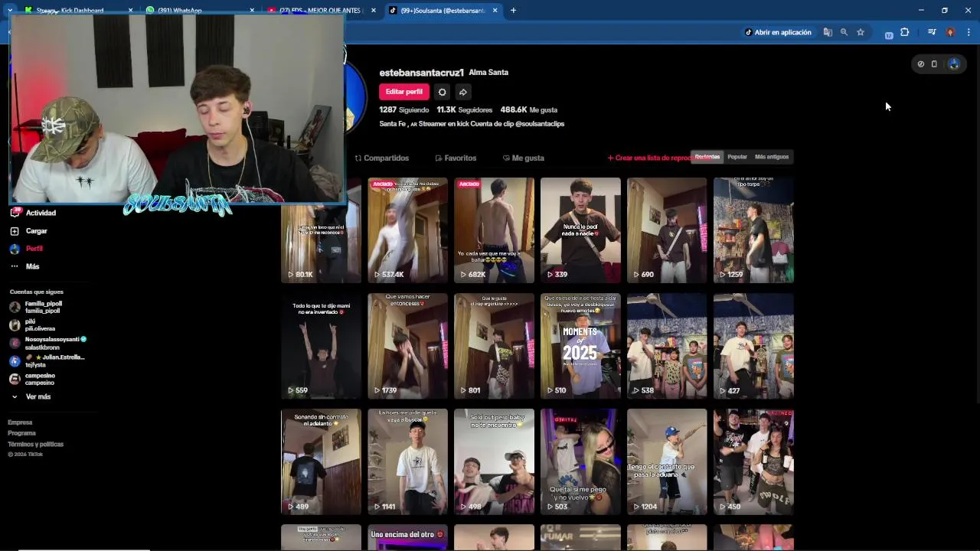Open the video with 498 views

pos(494,461)
